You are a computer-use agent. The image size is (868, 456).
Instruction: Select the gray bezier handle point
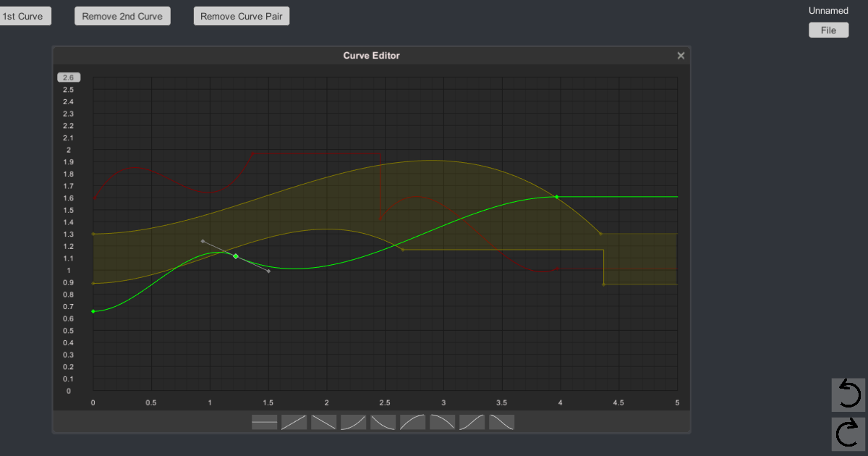pos(203,241)
